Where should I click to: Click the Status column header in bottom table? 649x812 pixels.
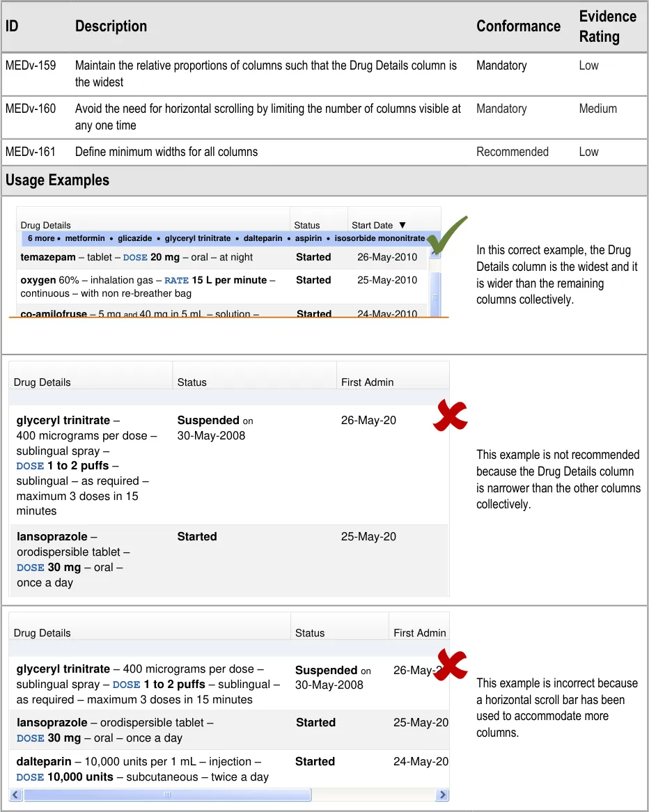(x=310, y=632)
